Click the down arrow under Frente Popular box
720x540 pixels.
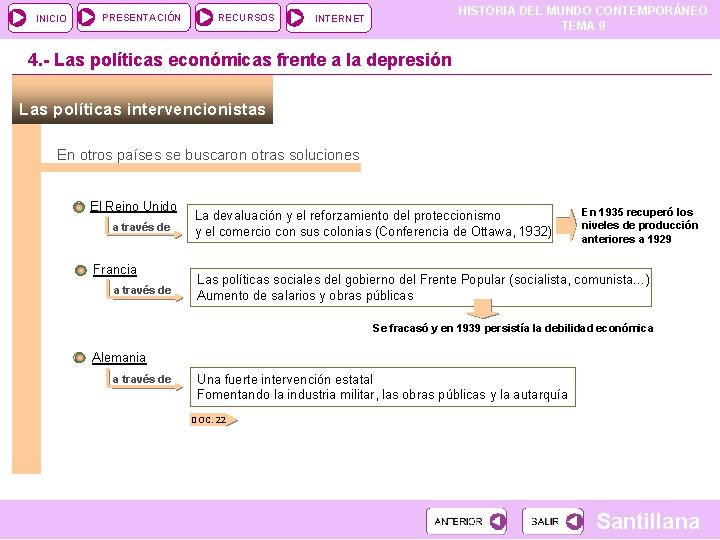483,309
